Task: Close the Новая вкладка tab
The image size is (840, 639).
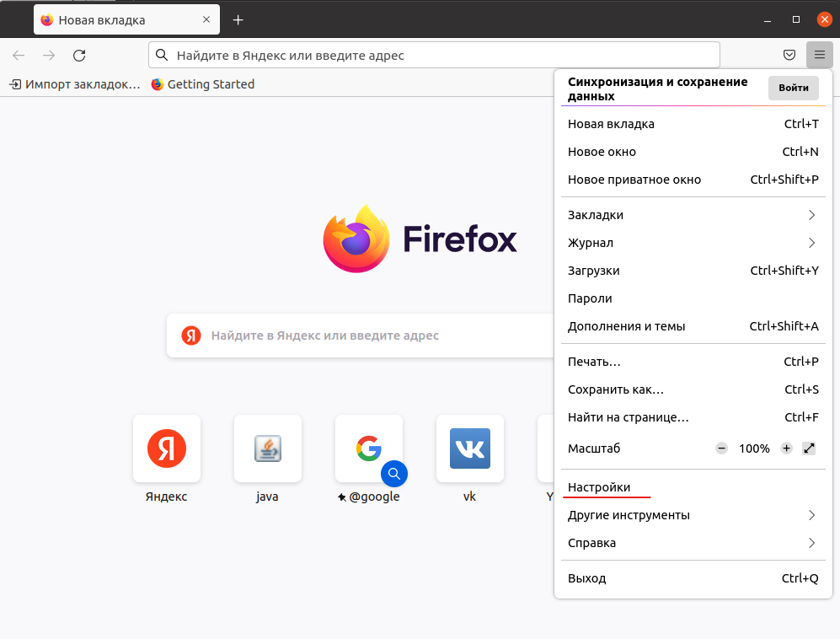Action: (x=206, y=20)
